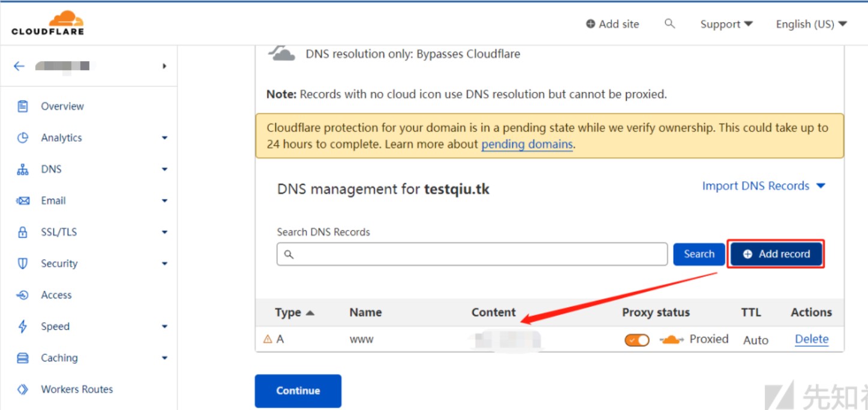Screen dimensions: 868x410
Task: Open the Import DNS Records dropdown
Action: [764, 186]
